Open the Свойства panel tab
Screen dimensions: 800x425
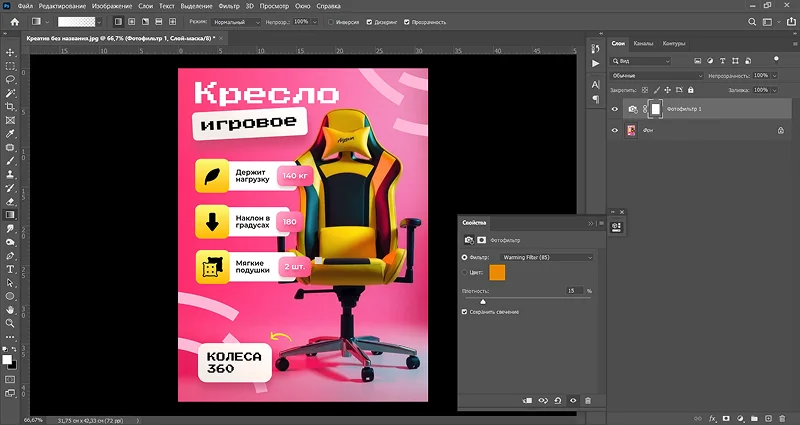click(474, 222)
